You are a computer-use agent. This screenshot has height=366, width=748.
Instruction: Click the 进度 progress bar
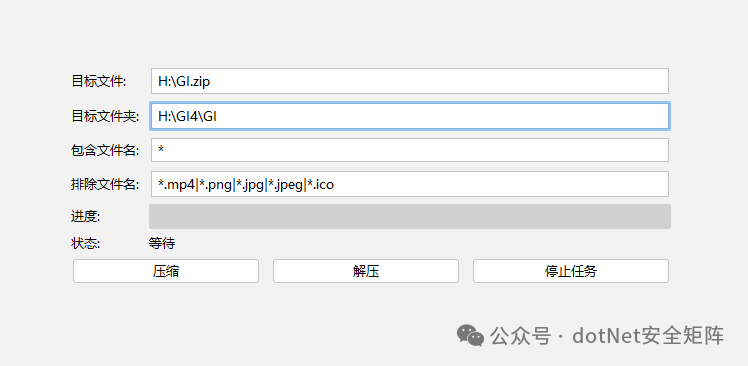(x=410, y=217)
